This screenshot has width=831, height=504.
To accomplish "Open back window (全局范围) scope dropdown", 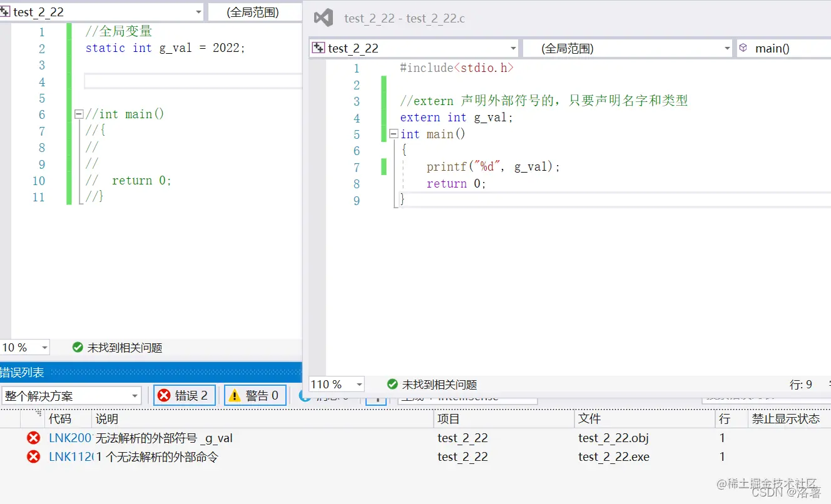I will click(x=255, y=12).
